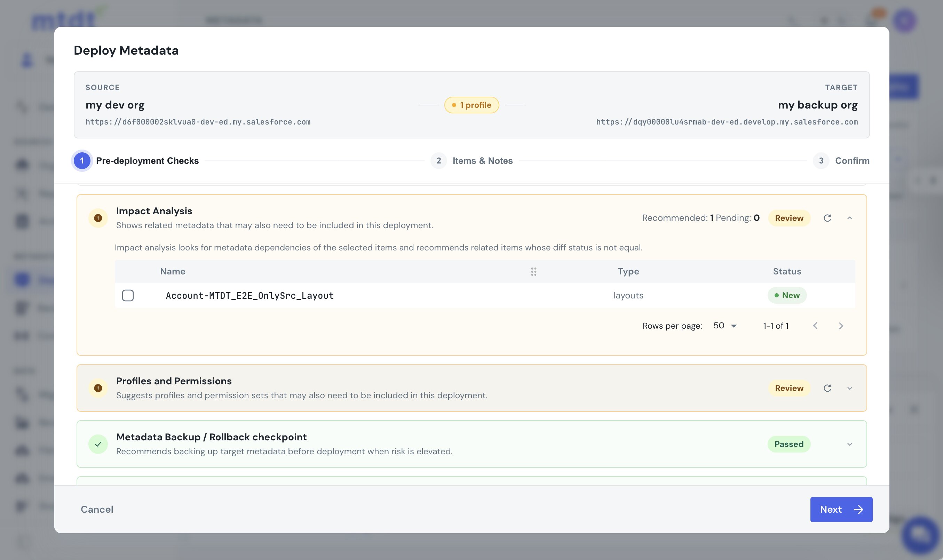Screen dimensions: 943x560
Task: Click the Impact Analysis warning icon
Action: [x=98, y=218]
